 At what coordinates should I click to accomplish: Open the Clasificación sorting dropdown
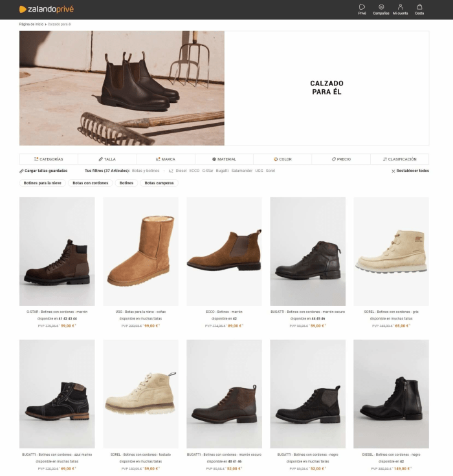tap(399, 159)
